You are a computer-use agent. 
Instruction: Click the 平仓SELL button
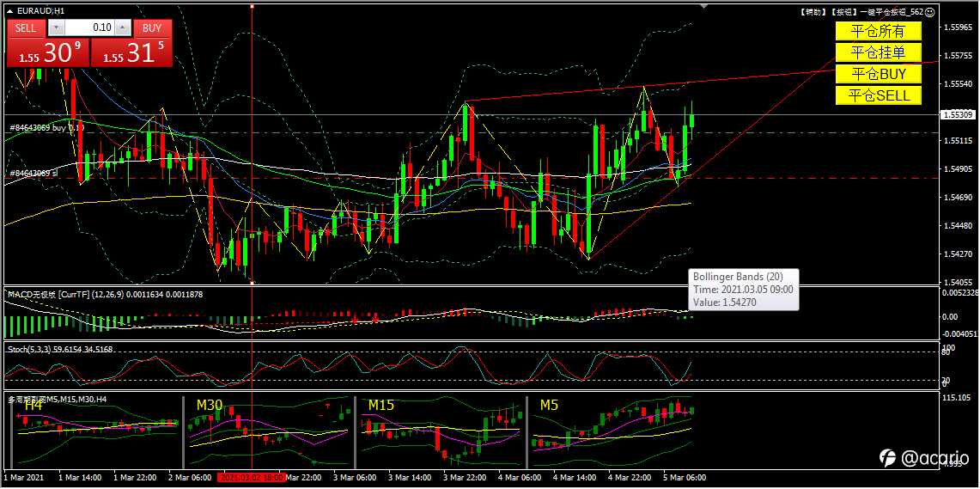click(879, 95)
